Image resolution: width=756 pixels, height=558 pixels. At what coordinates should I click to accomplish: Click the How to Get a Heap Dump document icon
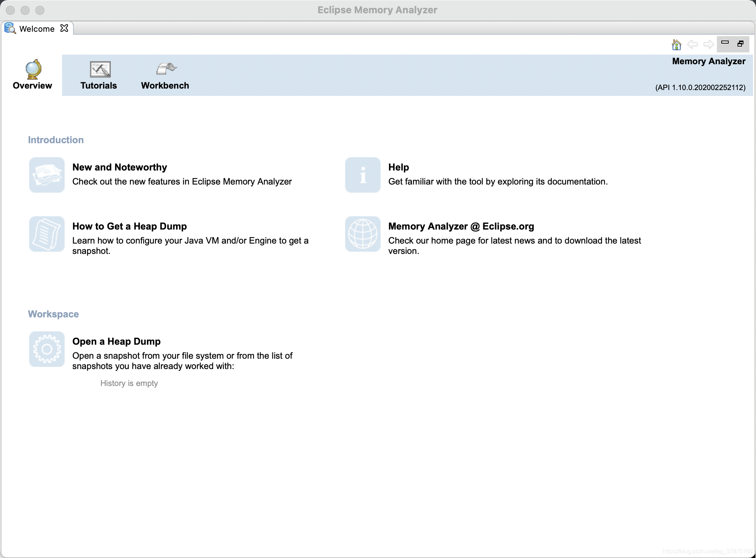[47, 234]
